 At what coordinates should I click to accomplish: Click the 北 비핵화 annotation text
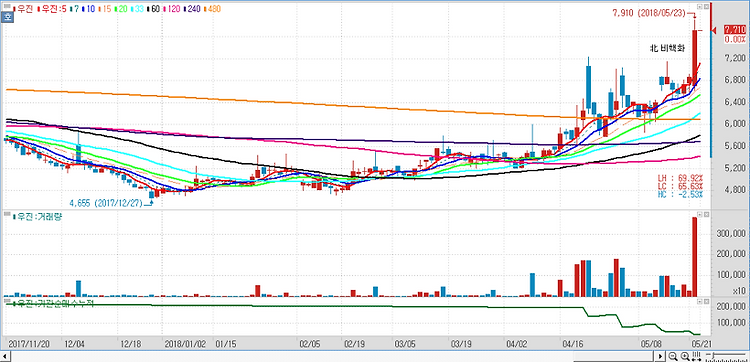pyautogui.click(x=668, y=48)
